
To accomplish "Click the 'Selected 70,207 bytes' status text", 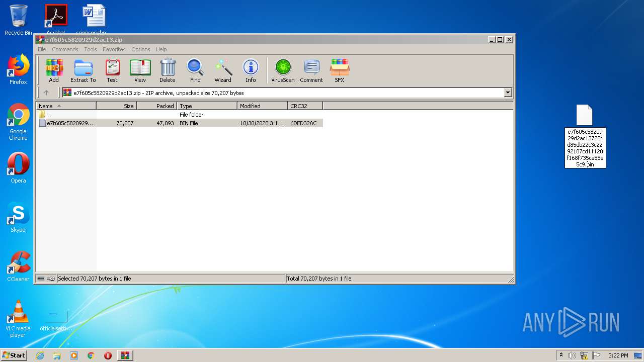I will pyautogui.click(x=95, y=279).
